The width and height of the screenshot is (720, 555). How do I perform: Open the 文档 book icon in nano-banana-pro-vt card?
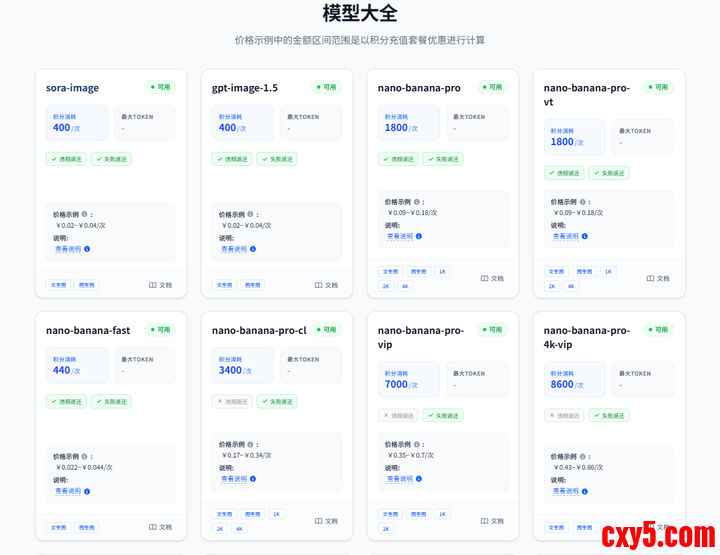coord(650,279)
